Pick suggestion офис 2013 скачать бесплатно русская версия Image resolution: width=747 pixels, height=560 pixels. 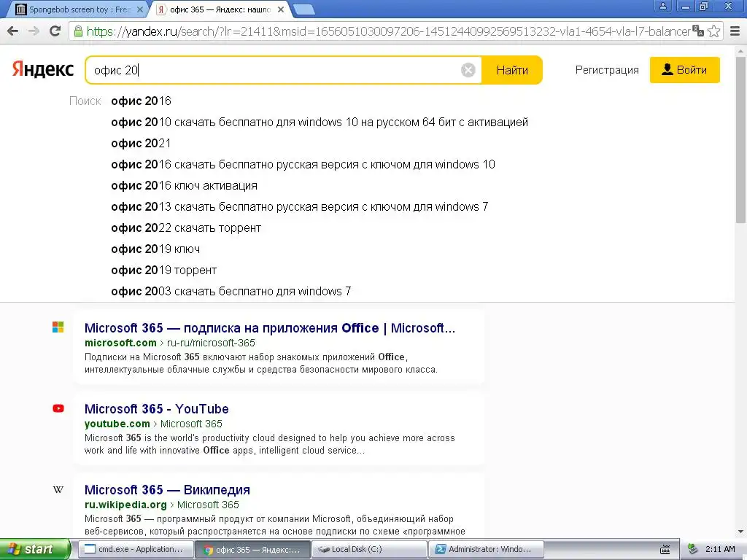[299, 206]
